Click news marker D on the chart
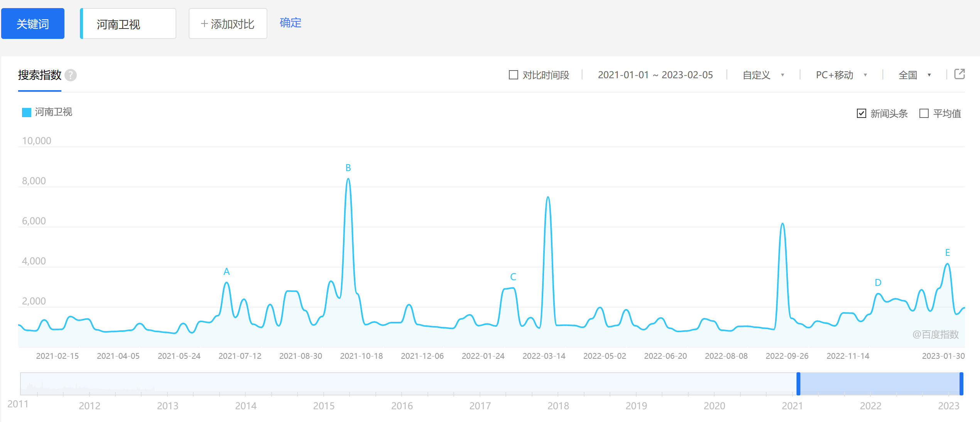The width and height of the screenshot is (980, 422). coord(878,282)
